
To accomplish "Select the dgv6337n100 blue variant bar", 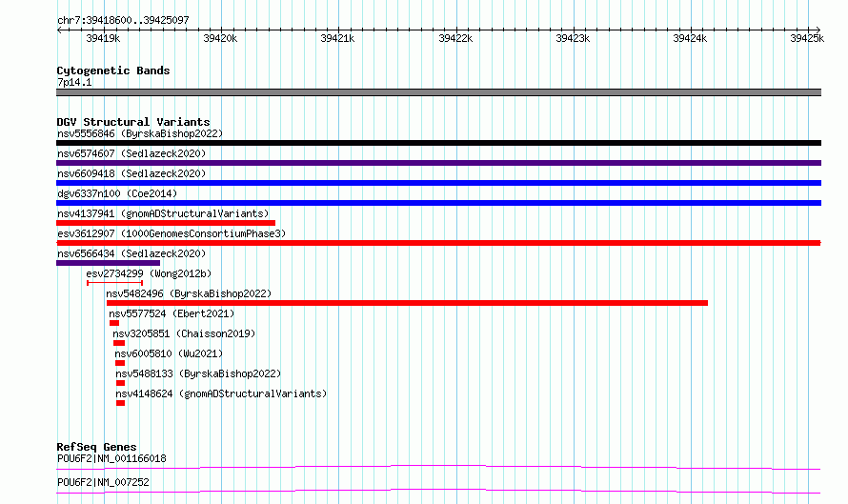I will (x=438, y=203).
